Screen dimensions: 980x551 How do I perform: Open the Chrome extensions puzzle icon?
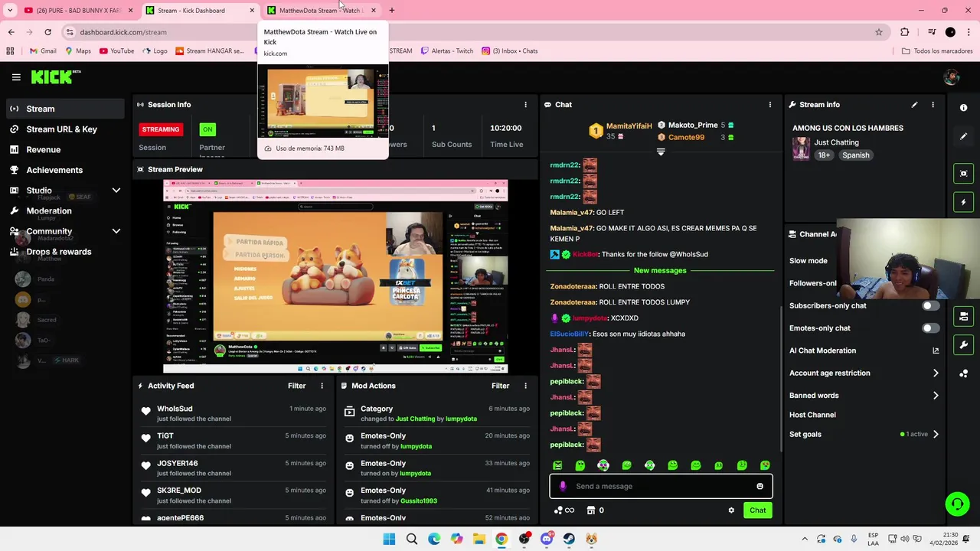tap(905, 32)
